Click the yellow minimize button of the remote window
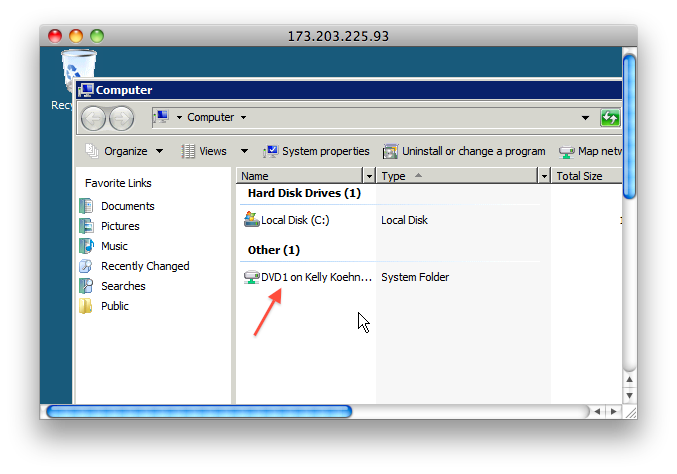Viewport: 677px width, 474px height. 76,36
